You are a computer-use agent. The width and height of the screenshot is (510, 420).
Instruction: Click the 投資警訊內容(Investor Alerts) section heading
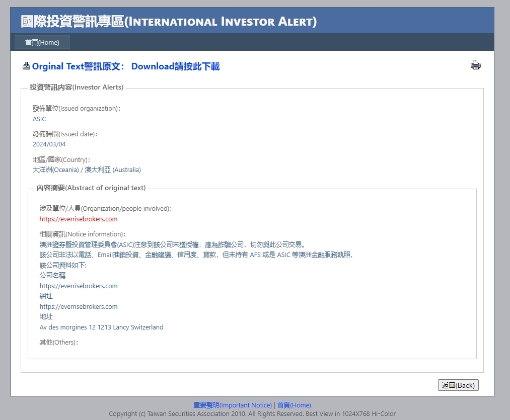tap(77, 88)
